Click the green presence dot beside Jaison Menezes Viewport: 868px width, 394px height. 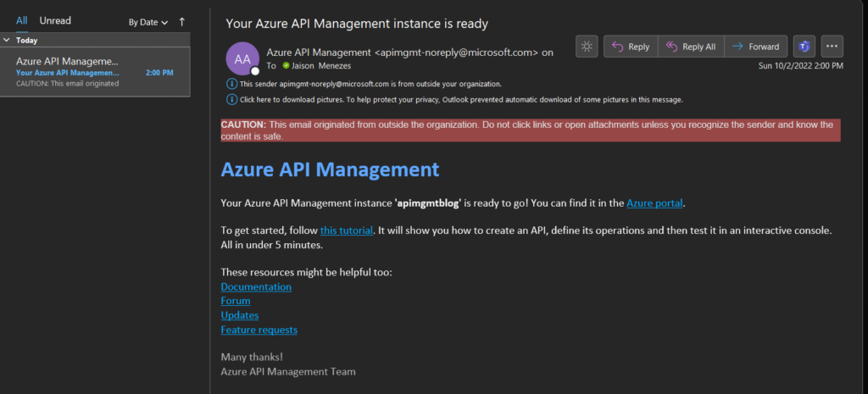point(286,66)
